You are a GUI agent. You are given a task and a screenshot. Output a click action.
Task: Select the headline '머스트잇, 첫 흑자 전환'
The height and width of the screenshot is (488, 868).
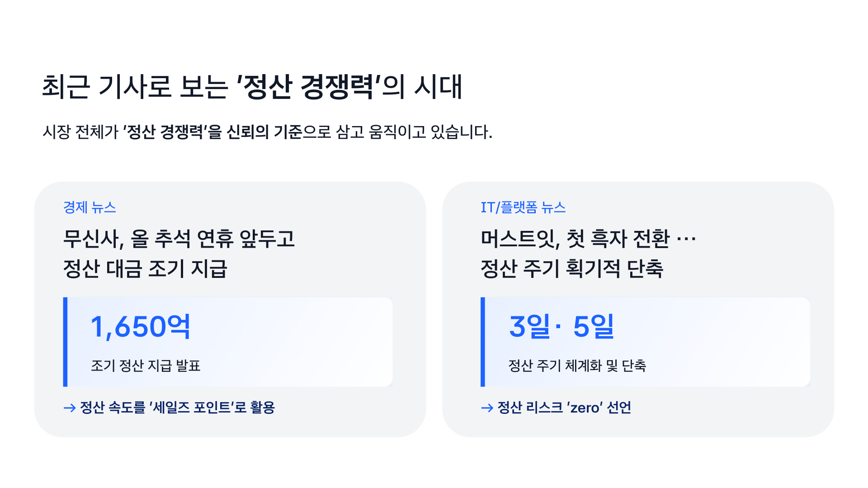click(575, 239)
